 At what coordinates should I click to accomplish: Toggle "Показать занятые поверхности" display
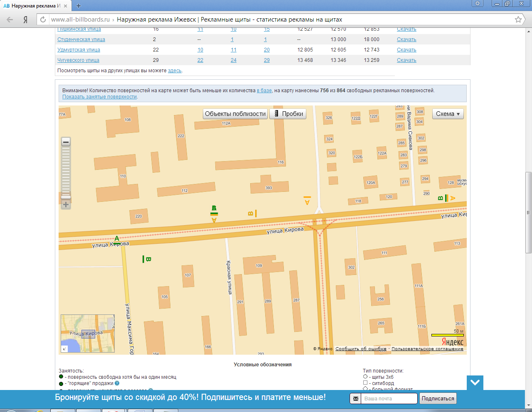point(99,97)
